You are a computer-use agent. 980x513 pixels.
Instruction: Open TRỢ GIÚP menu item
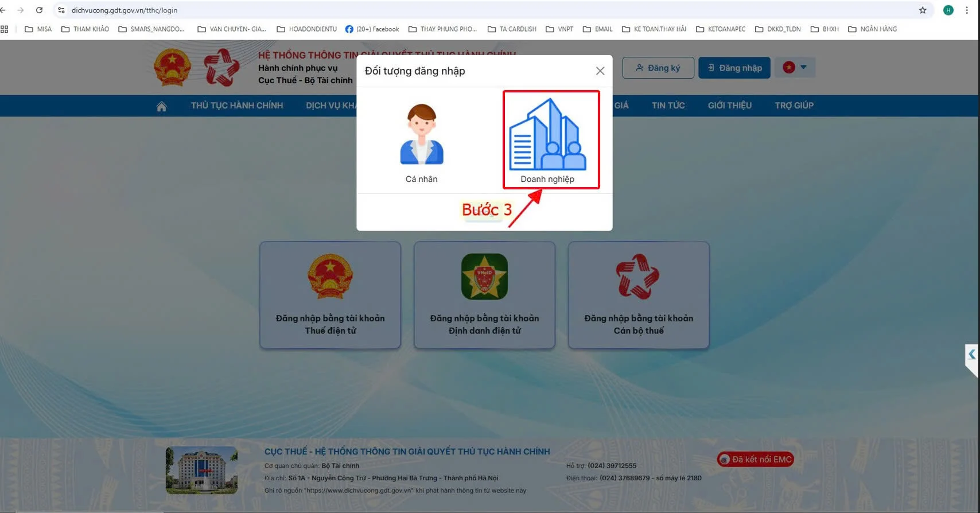[x=794, y=106]
